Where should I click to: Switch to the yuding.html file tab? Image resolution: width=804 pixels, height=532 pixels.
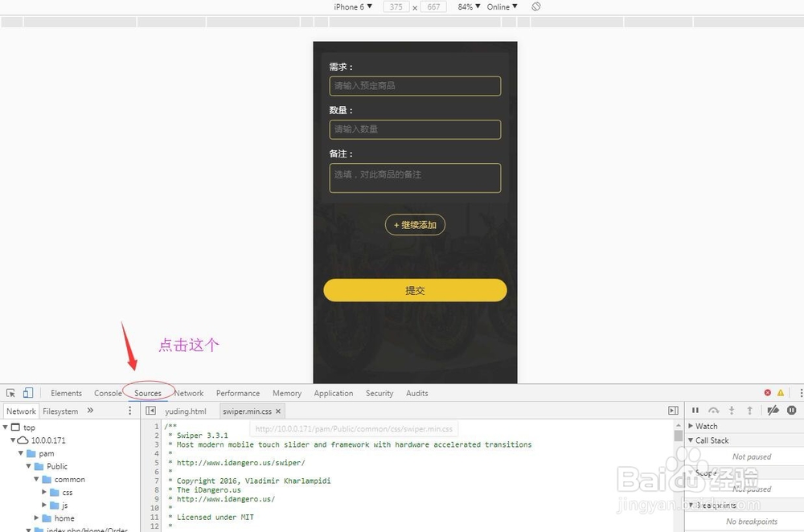(x=186, y=411)
